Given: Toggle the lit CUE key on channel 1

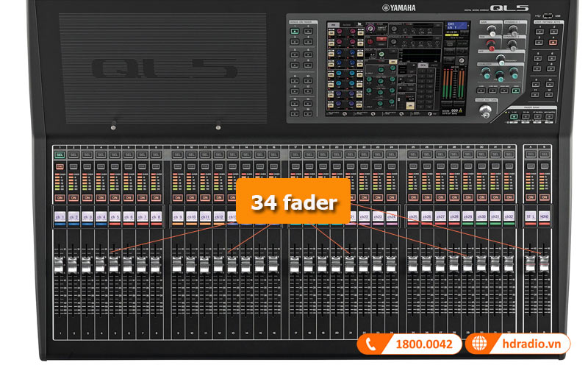Looking at the screenshot, I should [60, 166].
